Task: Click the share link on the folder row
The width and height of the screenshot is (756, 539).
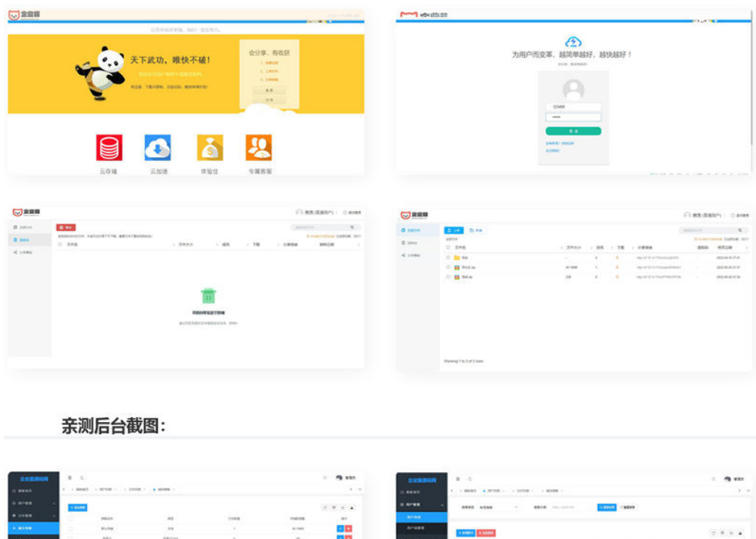Action: (658, 258)
